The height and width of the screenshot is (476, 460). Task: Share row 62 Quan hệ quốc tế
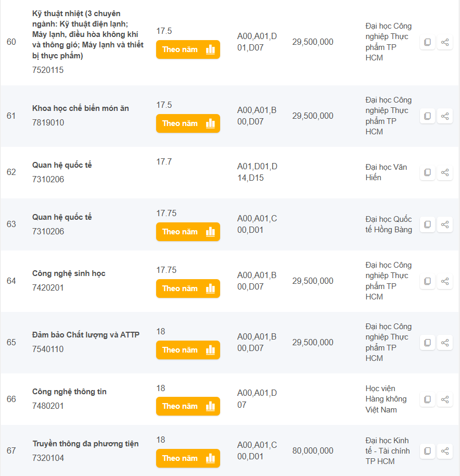[445, 172]
